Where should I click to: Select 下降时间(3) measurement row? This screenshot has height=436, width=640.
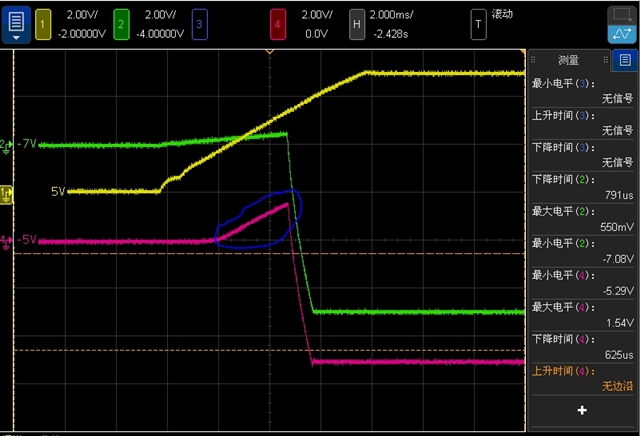coord(582,155)
